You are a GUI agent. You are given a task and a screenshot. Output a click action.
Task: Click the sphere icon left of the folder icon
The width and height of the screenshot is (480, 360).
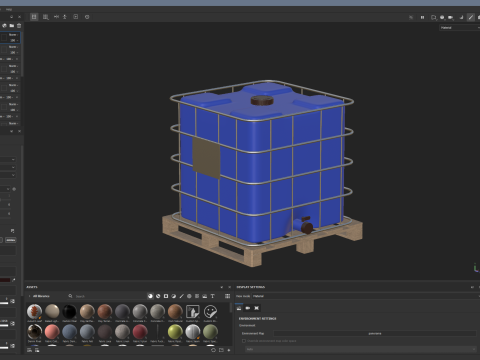(4, 25)
